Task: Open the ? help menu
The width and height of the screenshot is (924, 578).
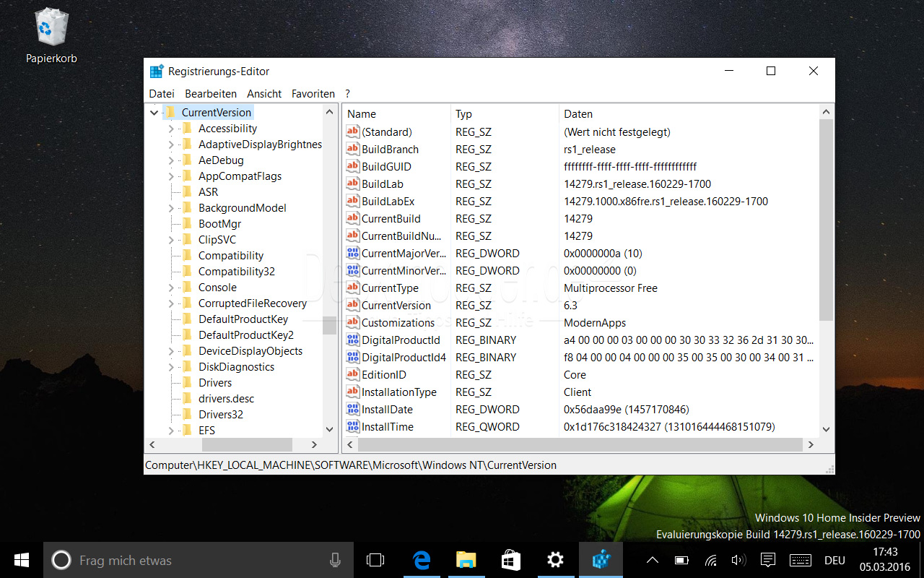Action: coord(347,94)
